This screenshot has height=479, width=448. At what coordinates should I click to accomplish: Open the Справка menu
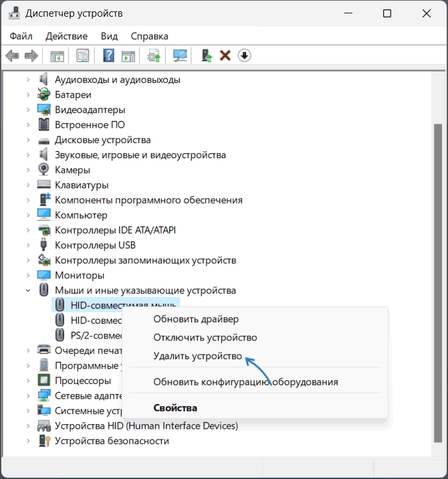point(149,36)
